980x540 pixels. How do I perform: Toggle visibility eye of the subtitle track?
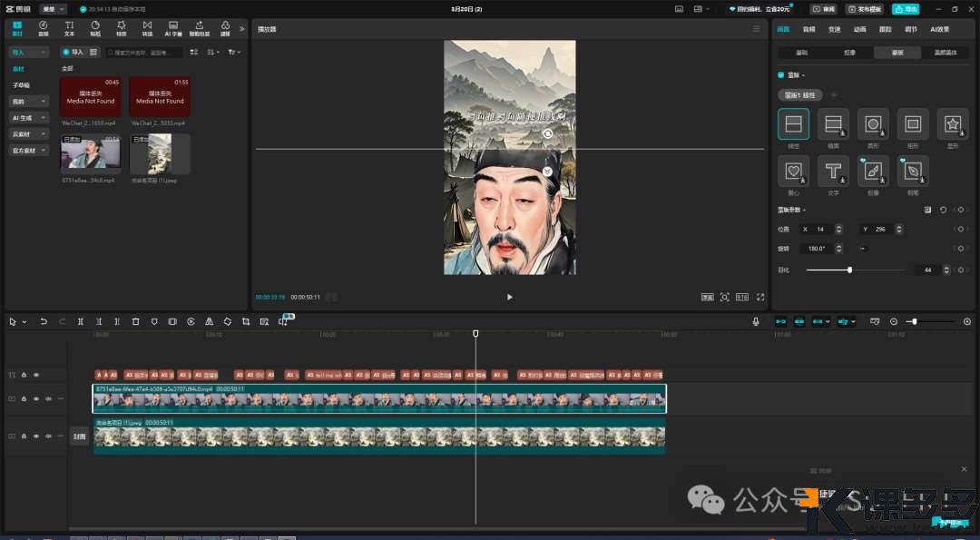point(36,374)
